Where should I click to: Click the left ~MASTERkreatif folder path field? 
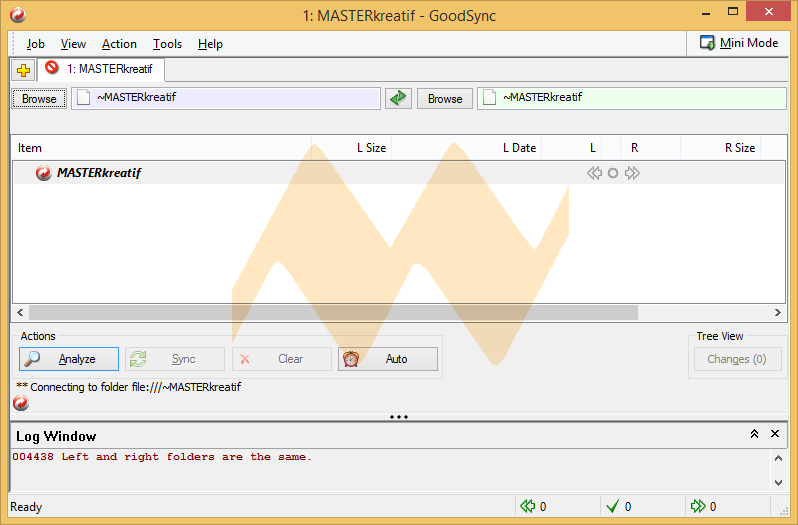pyautogui.click(x=225, y=98)
